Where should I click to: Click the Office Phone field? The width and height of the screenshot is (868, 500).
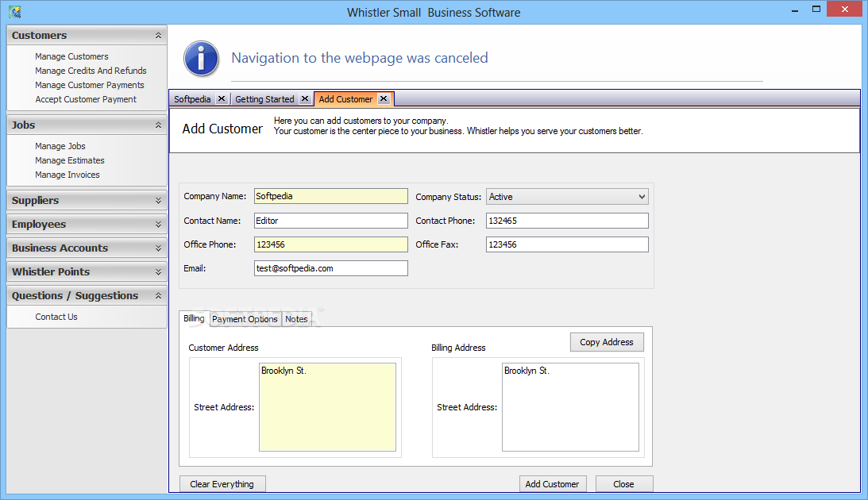coord(331,244)
